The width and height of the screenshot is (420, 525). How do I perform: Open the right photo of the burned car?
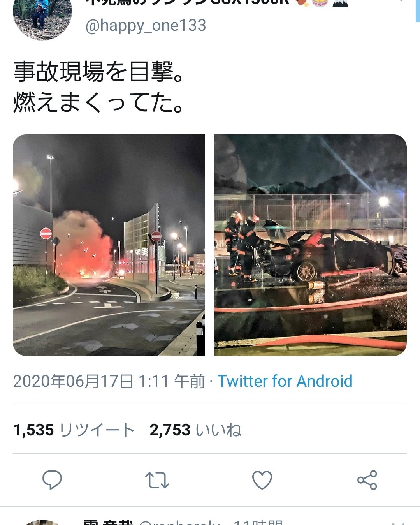tap(311, 245)
